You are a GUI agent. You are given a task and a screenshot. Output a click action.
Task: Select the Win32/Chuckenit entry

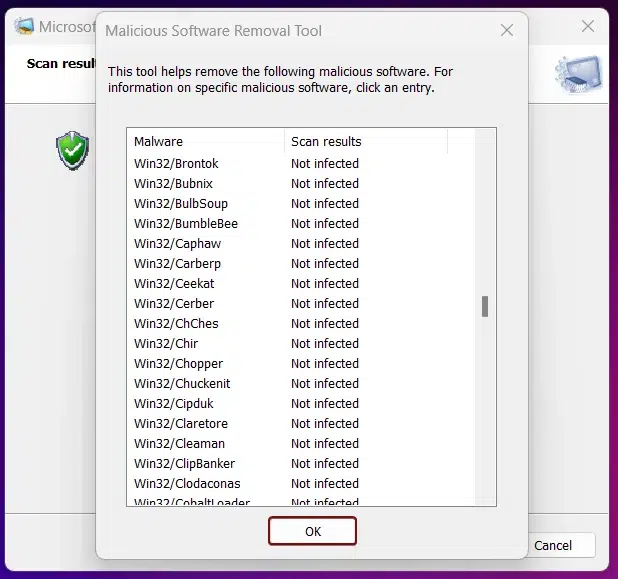pyautogui.click(x=182, y=384)
